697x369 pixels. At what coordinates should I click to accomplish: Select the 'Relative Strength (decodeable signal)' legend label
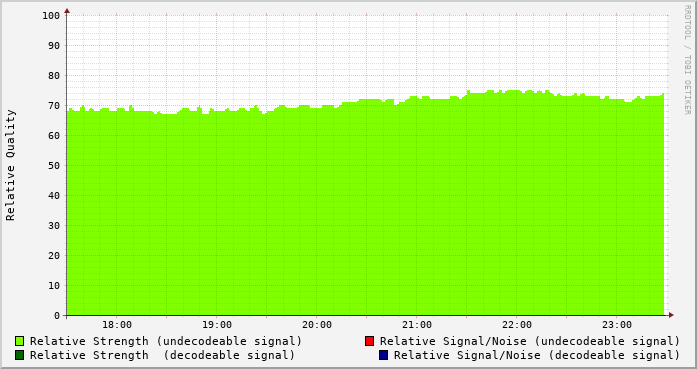(x=162, y=356)
